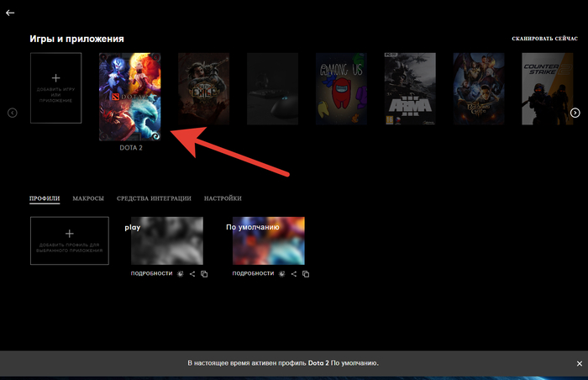588x380 pixels.
Task: Switch to Средства интеграции tab
Action: pos(154,198)
